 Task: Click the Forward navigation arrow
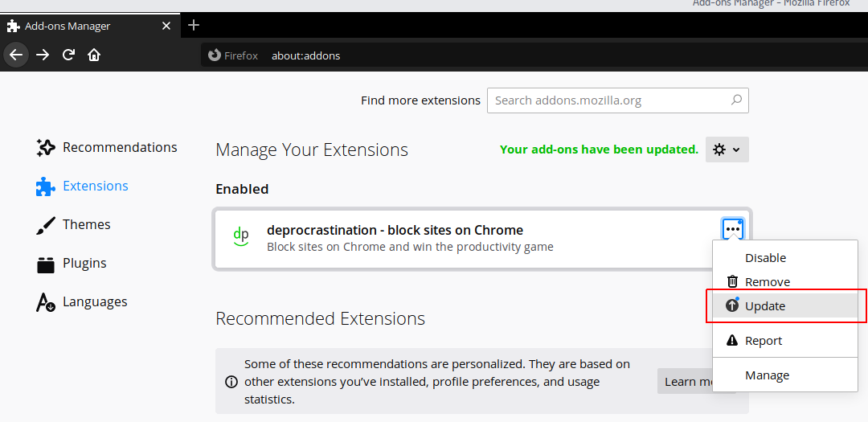coord(43,55)
